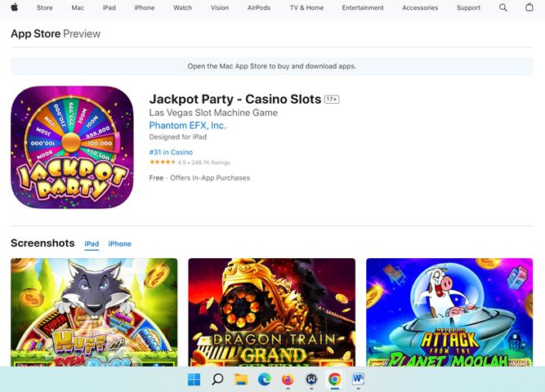The image size is (545, 392).
Task: Open Microsoft Word from the taskbar
Action: tap(358, 379)
